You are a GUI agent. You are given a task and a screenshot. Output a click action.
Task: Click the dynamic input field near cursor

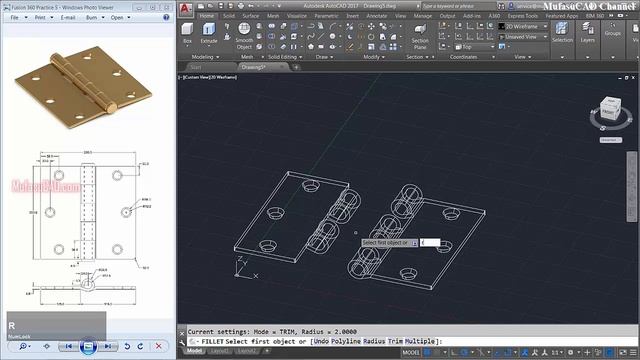click(430, 242)
